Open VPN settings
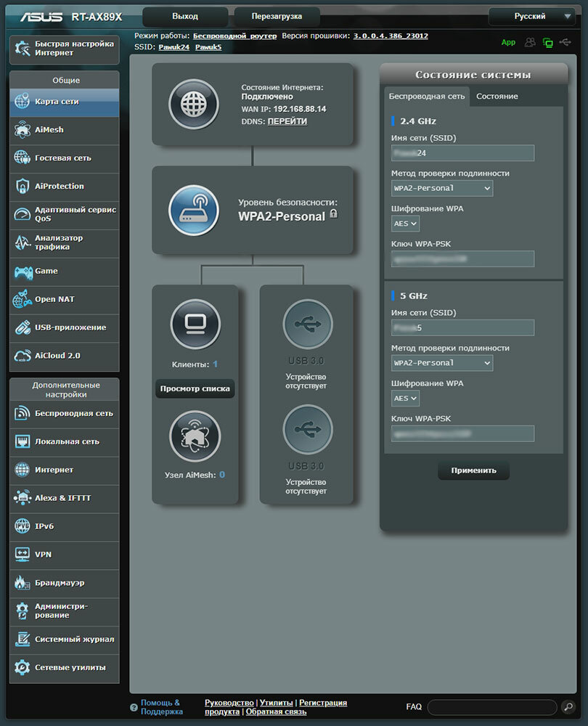 tap(65, 555)
